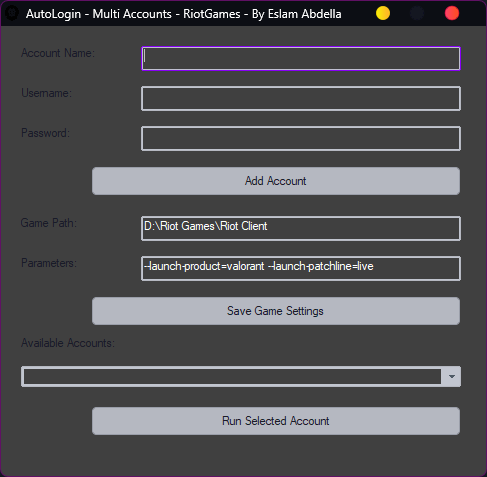This screenshot has height=477, width=487.
Task: Focus the Account Name input field
Action: coord(301,59)
